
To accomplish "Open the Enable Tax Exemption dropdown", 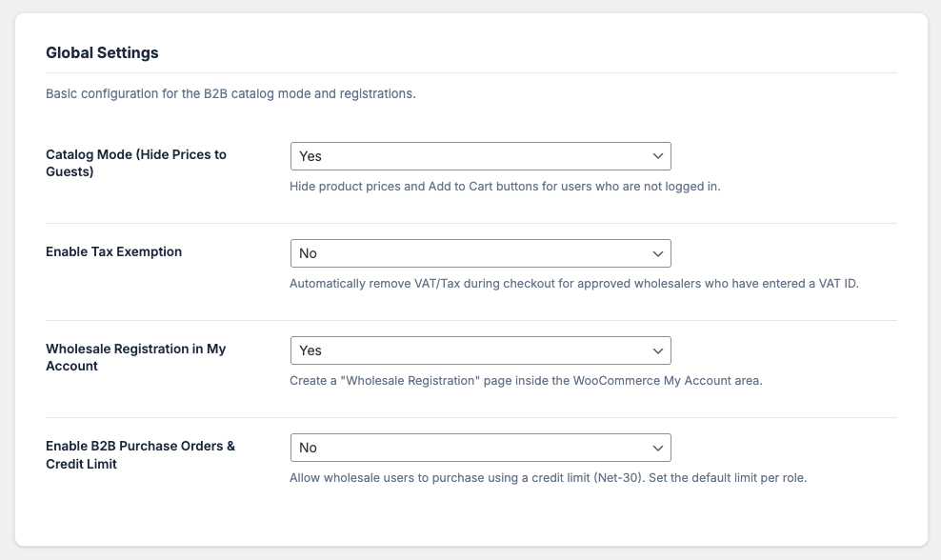I will click(x=480, y=253).
